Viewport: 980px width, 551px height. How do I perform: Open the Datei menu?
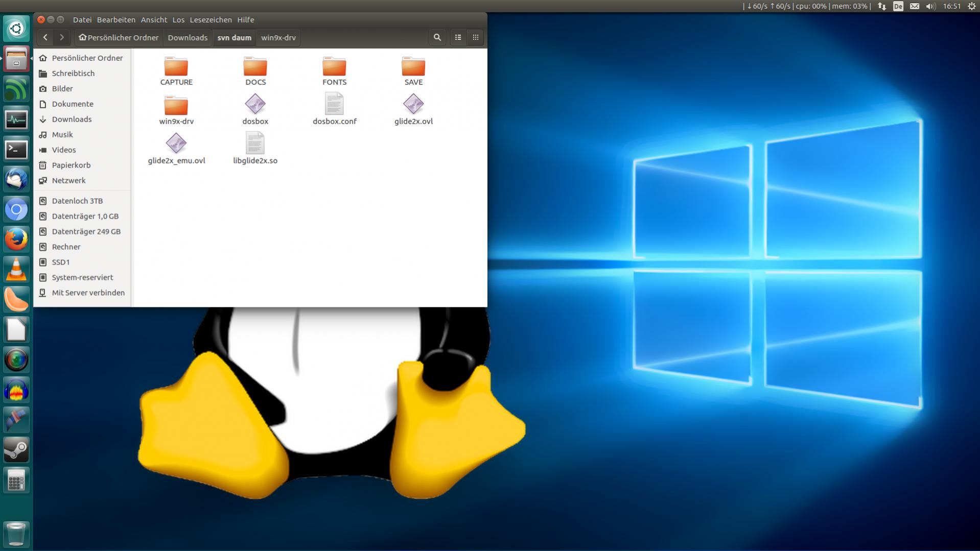tap(82, 19)
